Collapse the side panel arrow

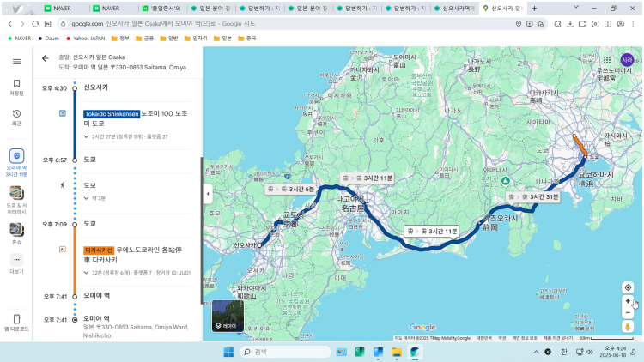pyautogui.click(x=208, y=193)
